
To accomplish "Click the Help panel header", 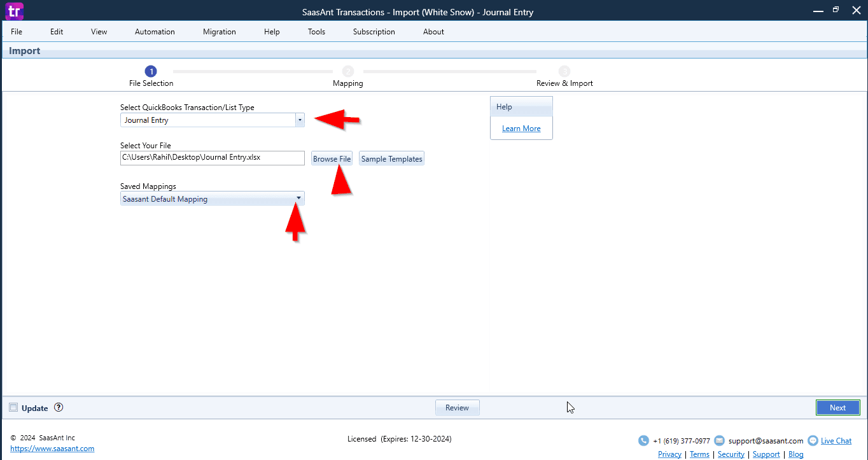I will pos(521,107).
